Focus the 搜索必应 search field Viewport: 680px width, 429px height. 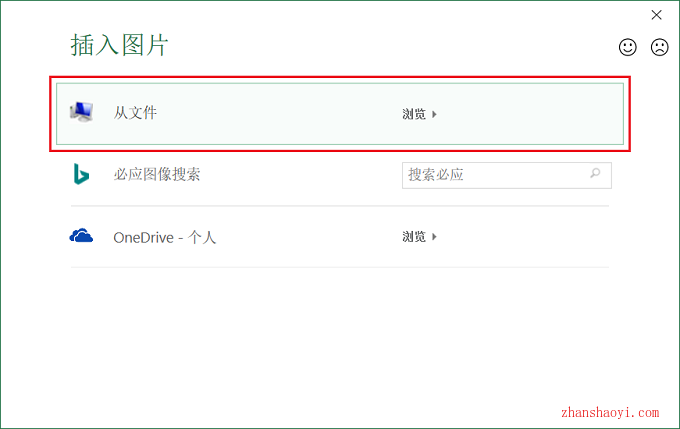[507, 175]
